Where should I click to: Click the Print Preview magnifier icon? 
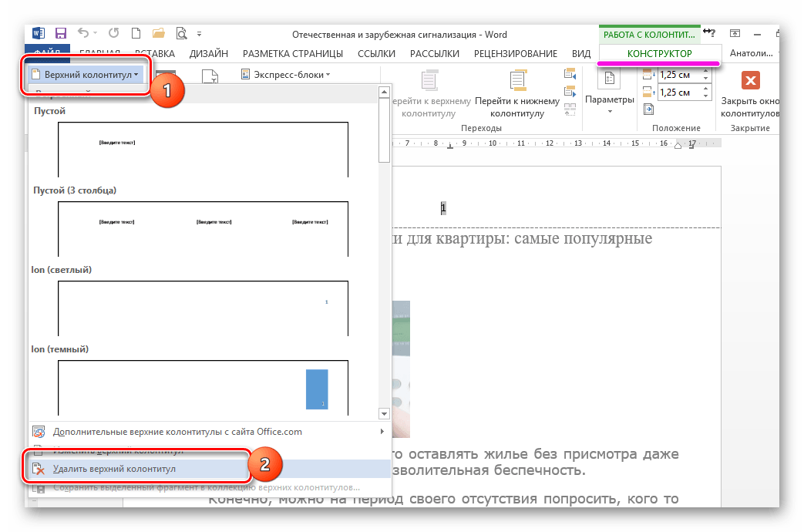click(x=181, y=33)
